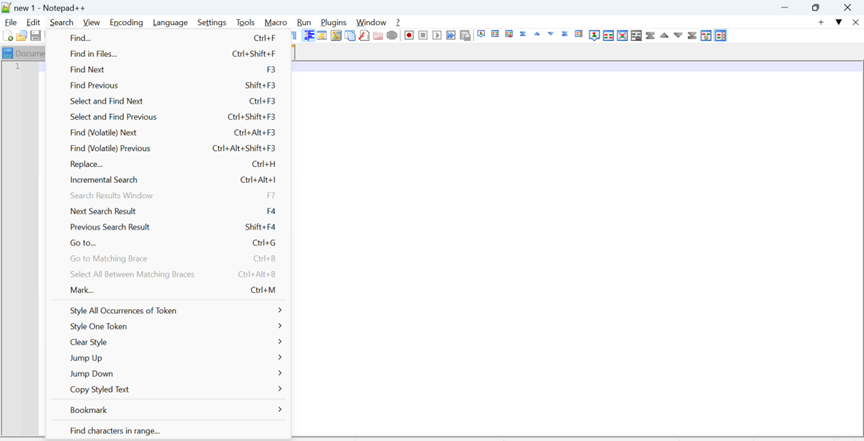Expand the Jump Up submenu

tap(169, 358)
